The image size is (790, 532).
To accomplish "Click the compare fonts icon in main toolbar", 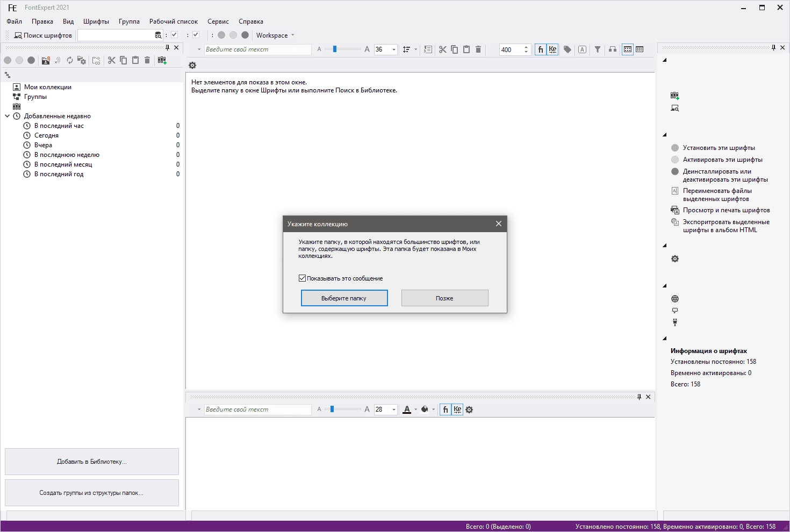I will 612,49.
